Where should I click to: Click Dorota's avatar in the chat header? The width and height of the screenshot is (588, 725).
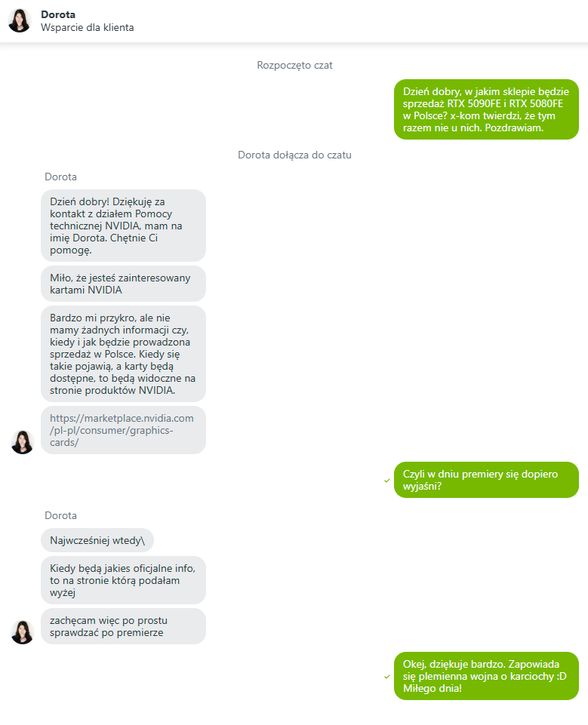tap(20, 21)
